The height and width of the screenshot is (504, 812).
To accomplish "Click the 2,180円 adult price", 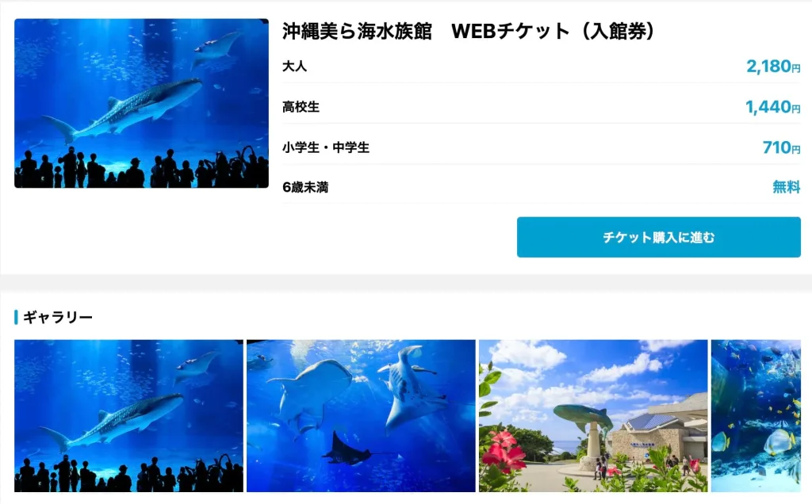I will pos(773,67).
